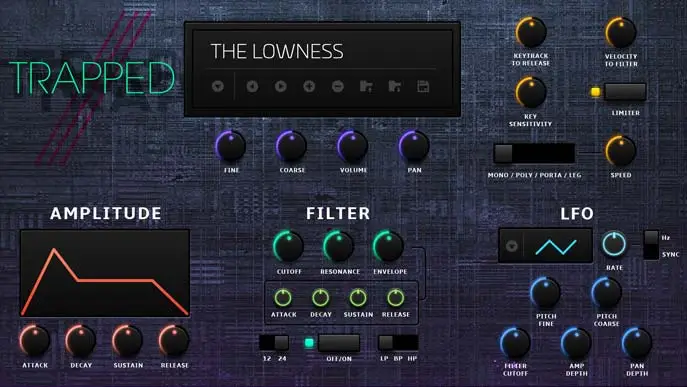The image size is (687, 387).
Task: Toggle the Limiter switch
Action: [x=625, y=92]
